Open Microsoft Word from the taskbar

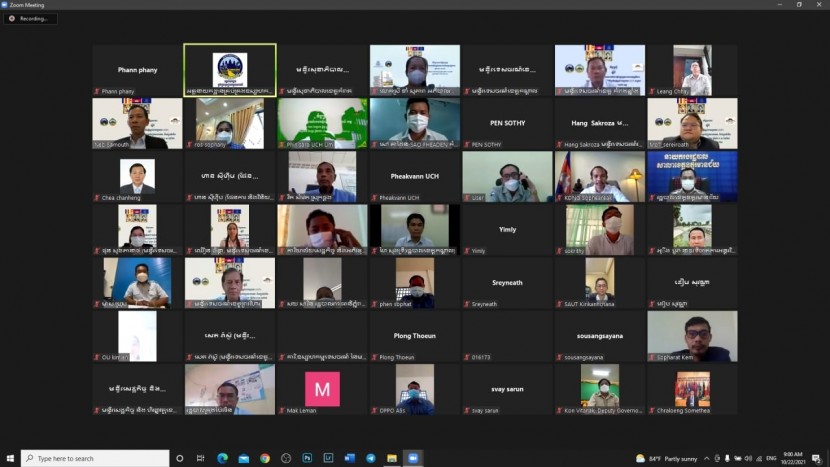point(350,458)
